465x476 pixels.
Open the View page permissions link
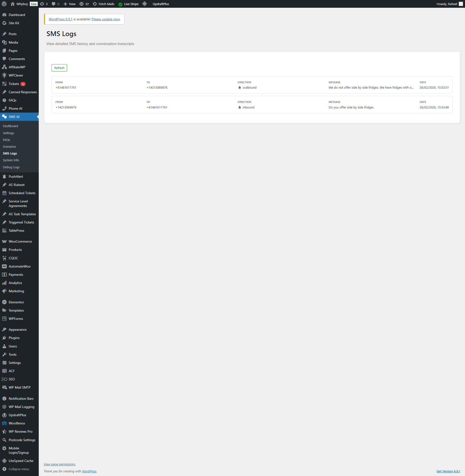59,464
